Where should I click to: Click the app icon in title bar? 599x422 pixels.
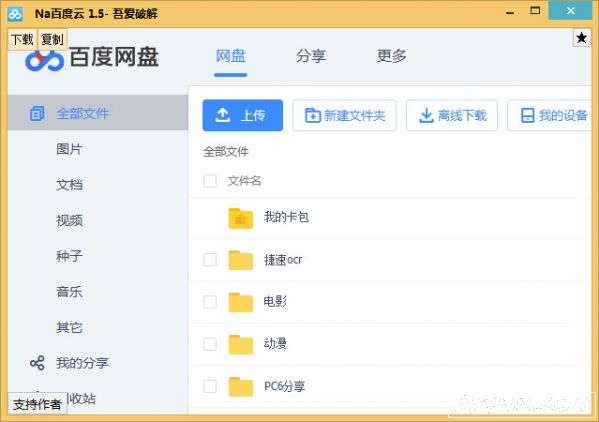(x=15, y=14)
